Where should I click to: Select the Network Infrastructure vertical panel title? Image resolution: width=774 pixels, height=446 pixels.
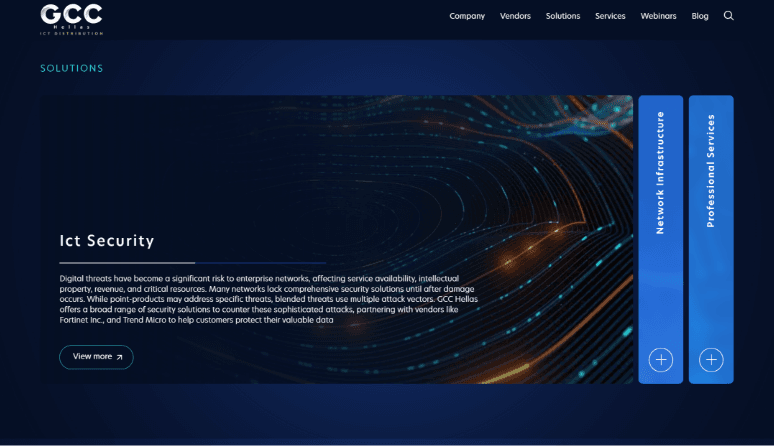(x=660, y=173)
